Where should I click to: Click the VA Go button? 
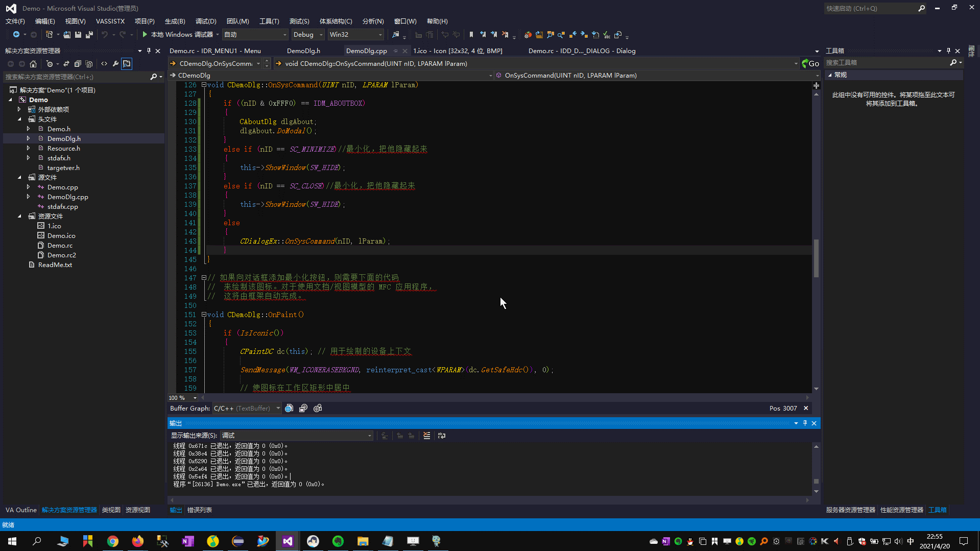click(x=810, y=64)
